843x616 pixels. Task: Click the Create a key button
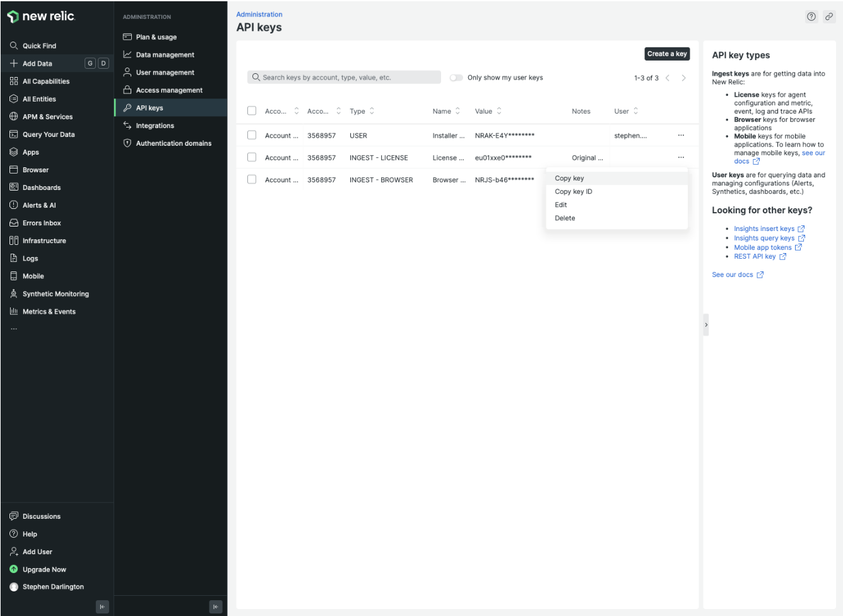tap(667, 54)
